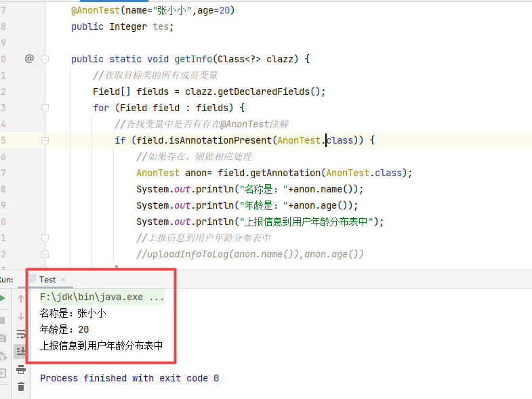
Task: Collapse the getInfo method fold marker
Action: point(45,60)
